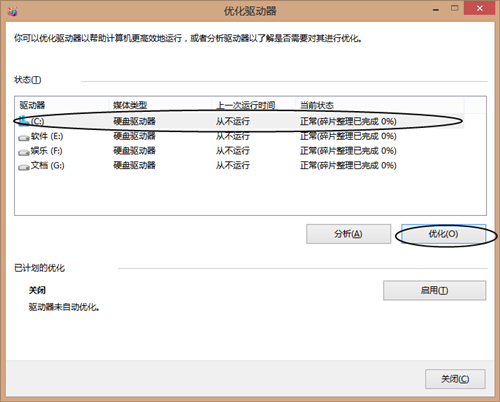The image size is (500, 402).
Task: Click the status 正常 in the 软件 (E:) row
Action: point(348,136)
